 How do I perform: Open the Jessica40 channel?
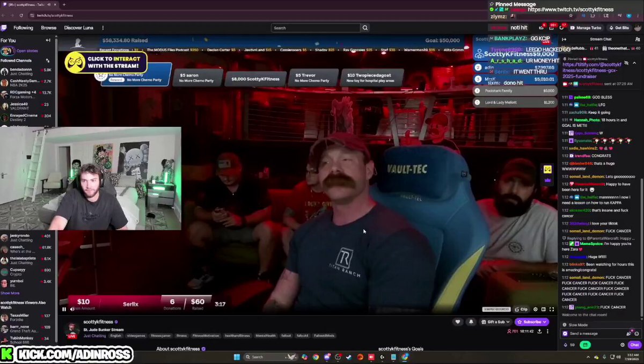26,106
